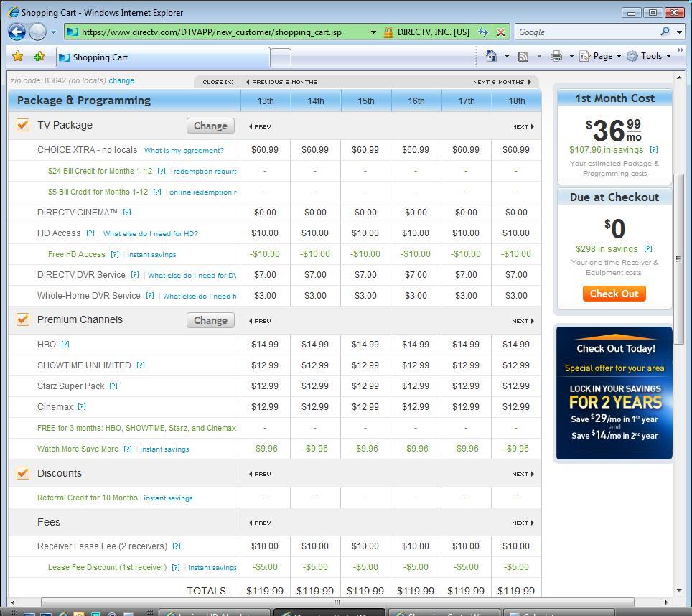Click the security lock icon beside DIRECTV, INC.
Viewport: 692px width, 616px height.
pos(388,32)
